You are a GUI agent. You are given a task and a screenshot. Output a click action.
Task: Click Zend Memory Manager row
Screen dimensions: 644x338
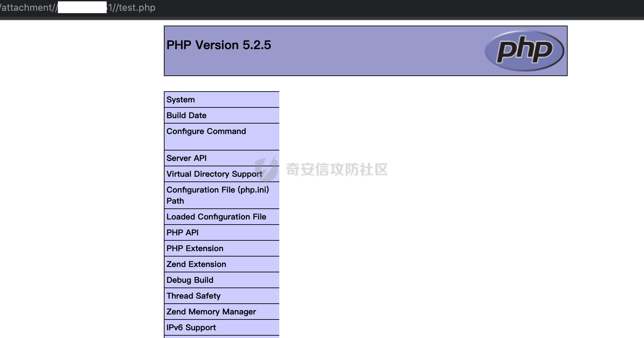coord(222,312)
